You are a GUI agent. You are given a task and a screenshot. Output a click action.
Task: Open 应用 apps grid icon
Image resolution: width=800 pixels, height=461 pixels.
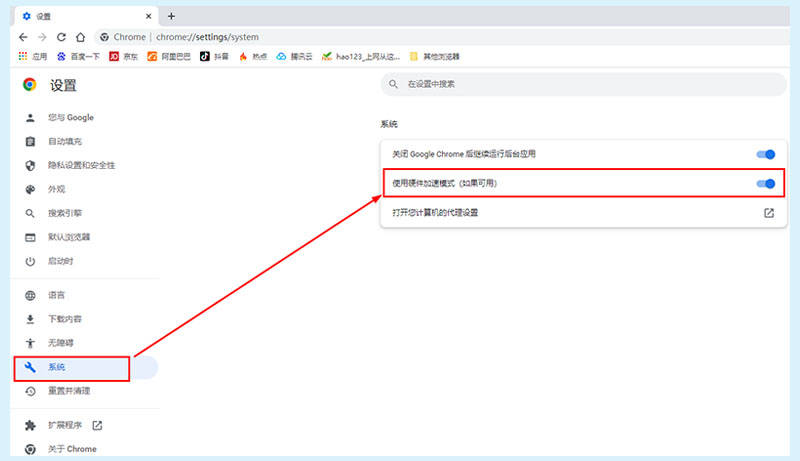coord(23,57)
